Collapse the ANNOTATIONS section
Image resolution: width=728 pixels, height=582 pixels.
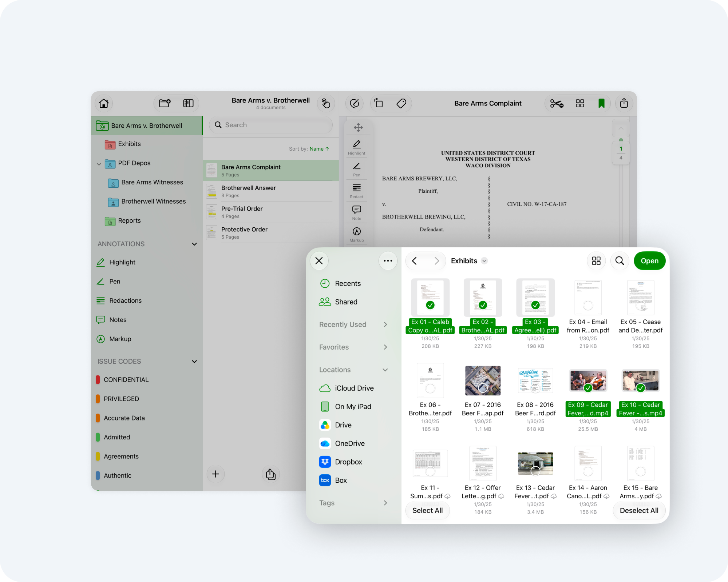click(x=194, y=244)
